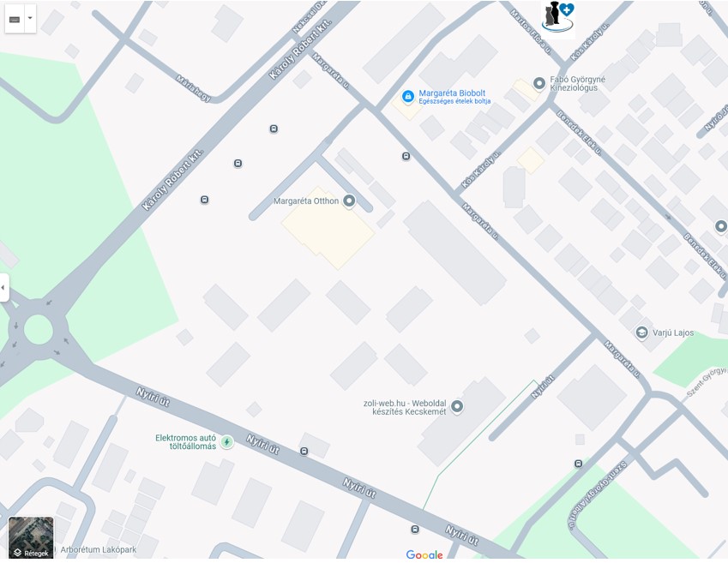Select the Fabó Györgyné Kineziológus pin
Viewport: 728px width, 563px height.
pos(539,83)
